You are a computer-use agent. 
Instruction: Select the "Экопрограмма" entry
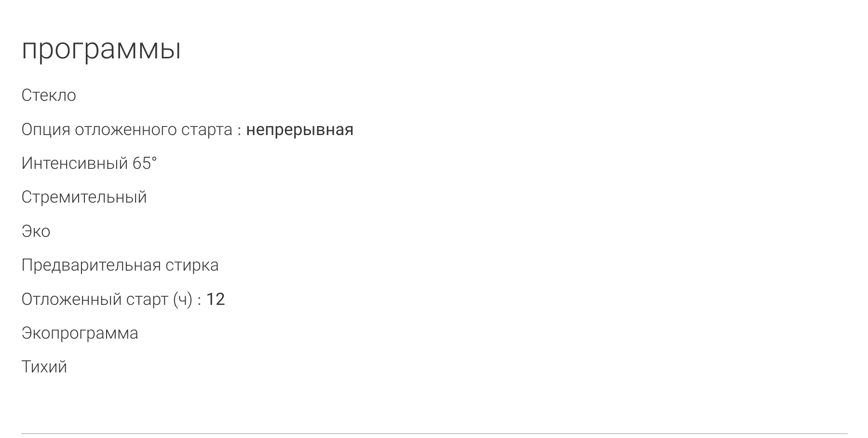80,333
